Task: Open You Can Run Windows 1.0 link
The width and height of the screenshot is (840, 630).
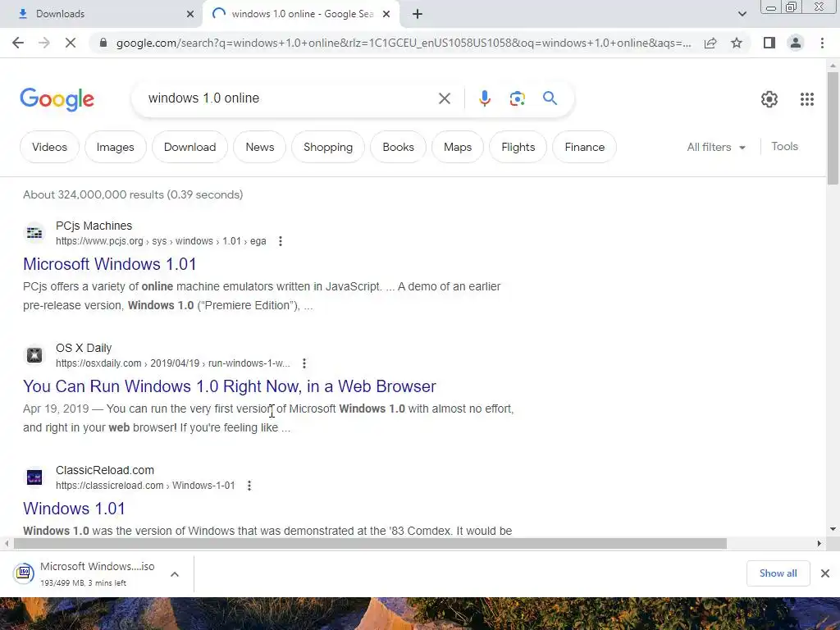Action: pyautogui.click(x=230, y=386)
